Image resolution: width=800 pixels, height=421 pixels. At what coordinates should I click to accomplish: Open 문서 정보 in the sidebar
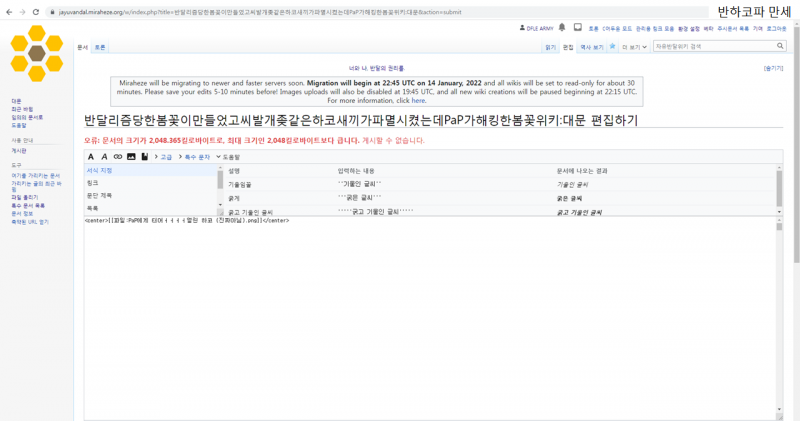click(x=22, y=214)
